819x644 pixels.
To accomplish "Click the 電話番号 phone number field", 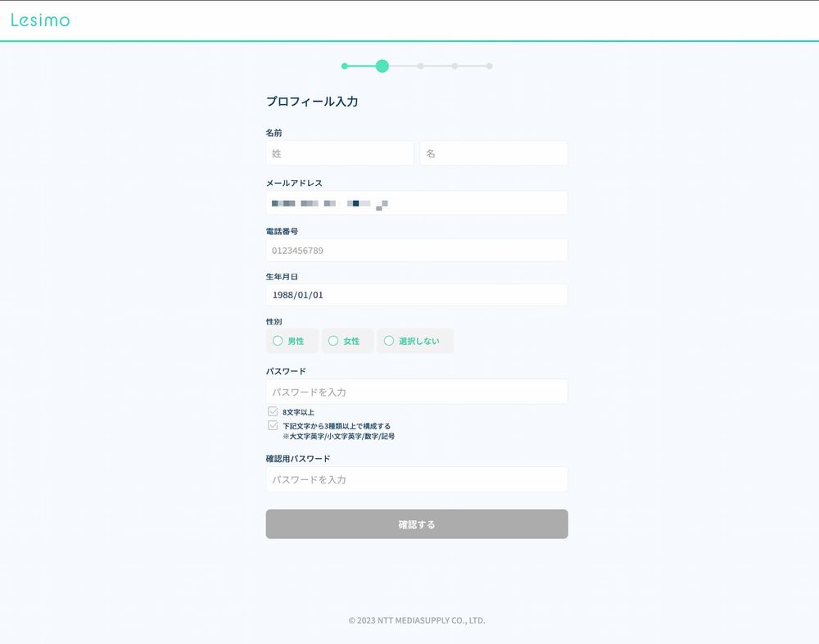I will point(416,251).
